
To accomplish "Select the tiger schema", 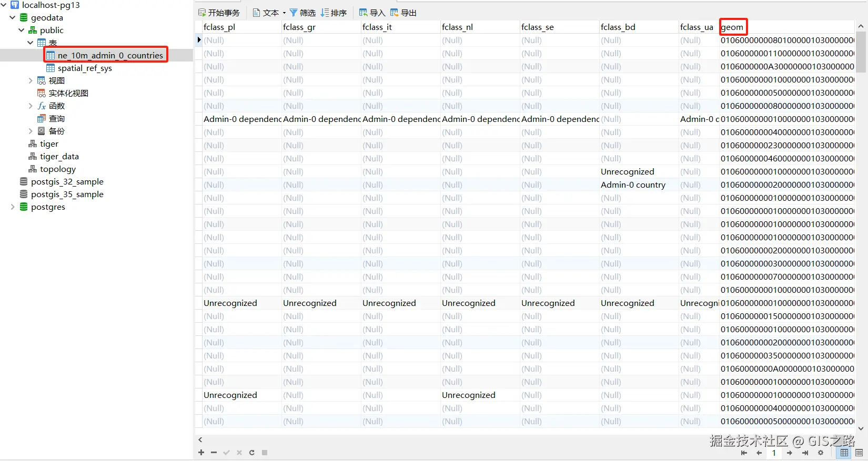I will click(x=49, y=144).
